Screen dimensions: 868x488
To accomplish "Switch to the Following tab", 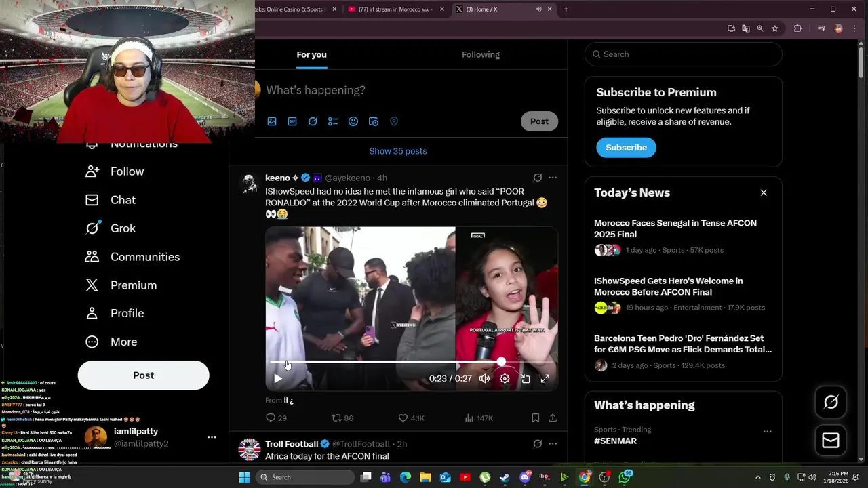I will 481,54.
